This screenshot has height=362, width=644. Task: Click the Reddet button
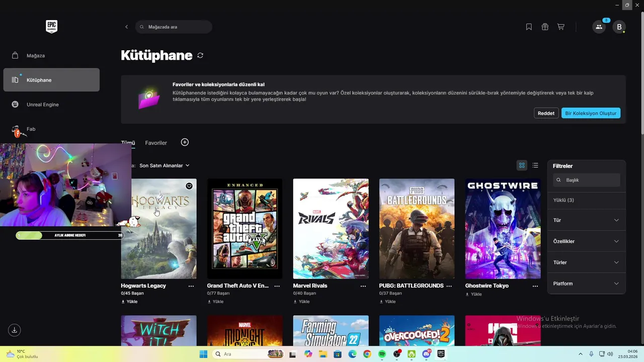546,113
